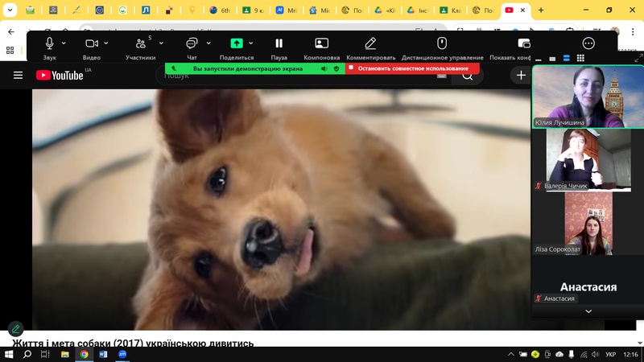Mute microphone using the Звук button
Viewport: 644px width, 362px height.
[50, 43]
